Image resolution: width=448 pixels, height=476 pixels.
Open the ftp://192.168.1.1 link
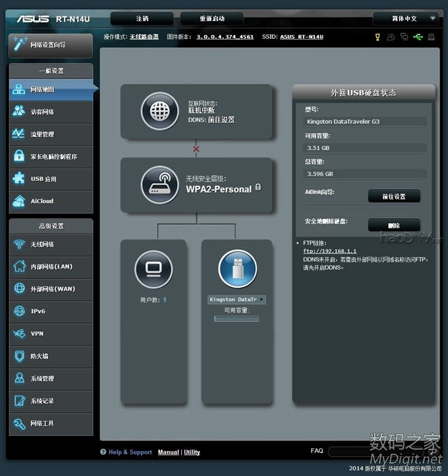329,251
